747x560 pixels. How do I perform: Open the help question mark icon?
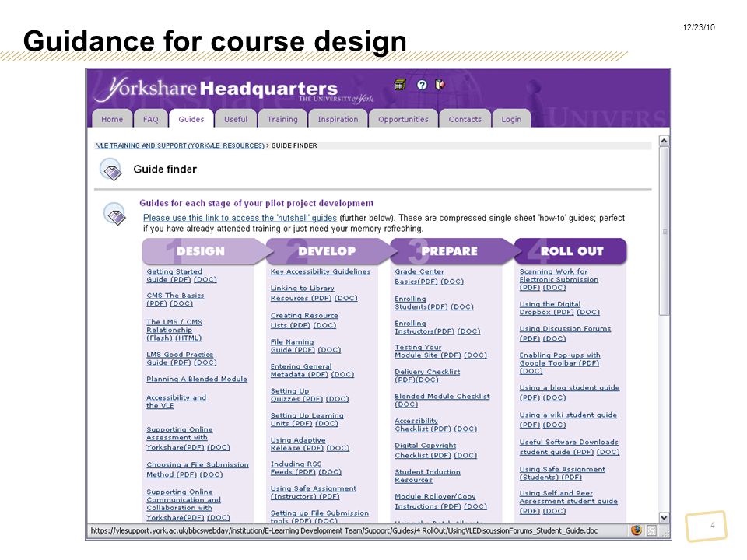[x=422, y=85]
